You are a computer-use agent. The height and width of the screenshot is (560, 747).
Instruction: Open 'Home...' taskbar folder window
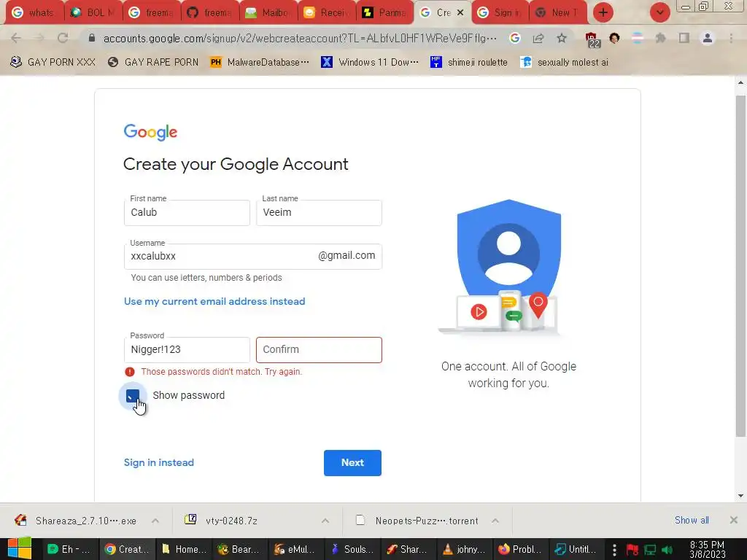182,549
